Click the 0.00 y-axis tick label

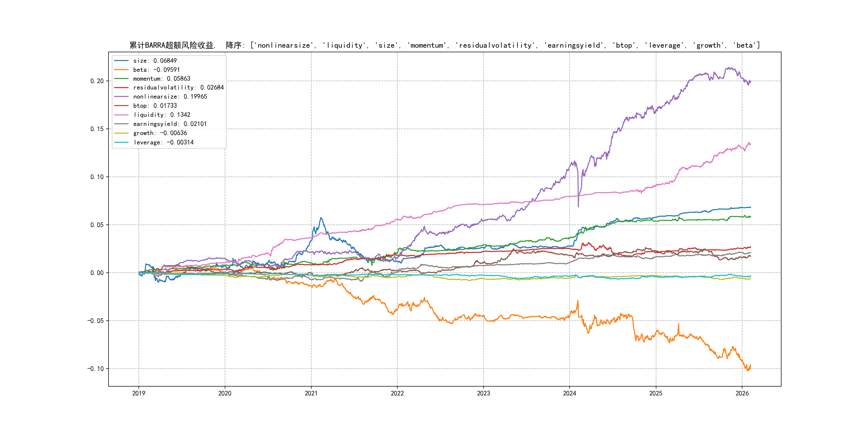97,273
